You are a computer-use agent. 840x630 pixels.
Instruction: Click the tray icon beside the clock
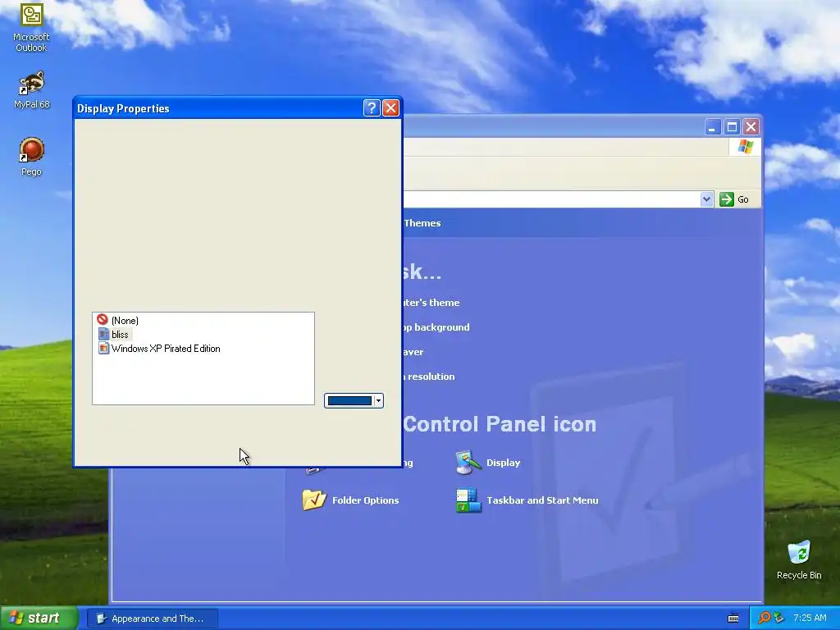779,619
